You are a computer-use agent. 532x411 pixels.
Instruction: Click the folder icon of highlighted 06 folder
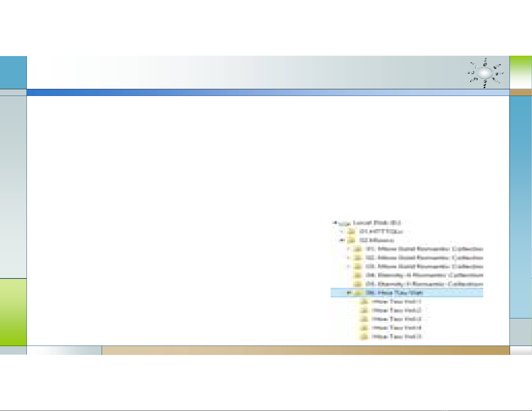pyautogui.click(x=358, y=293)
